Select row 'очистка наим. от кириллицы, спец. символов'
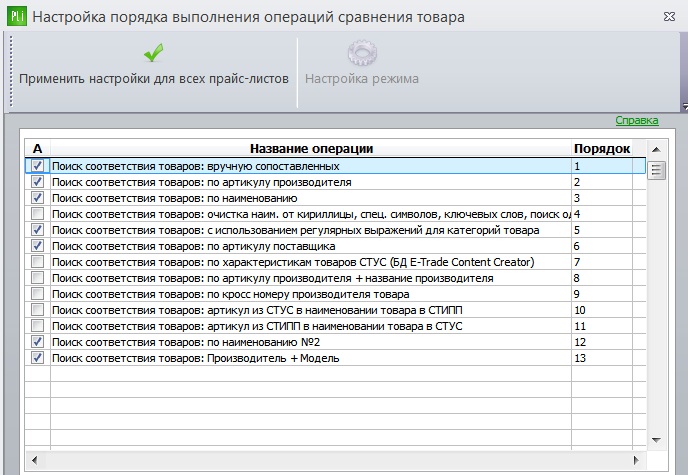688x475 pixels. point(311,214)
